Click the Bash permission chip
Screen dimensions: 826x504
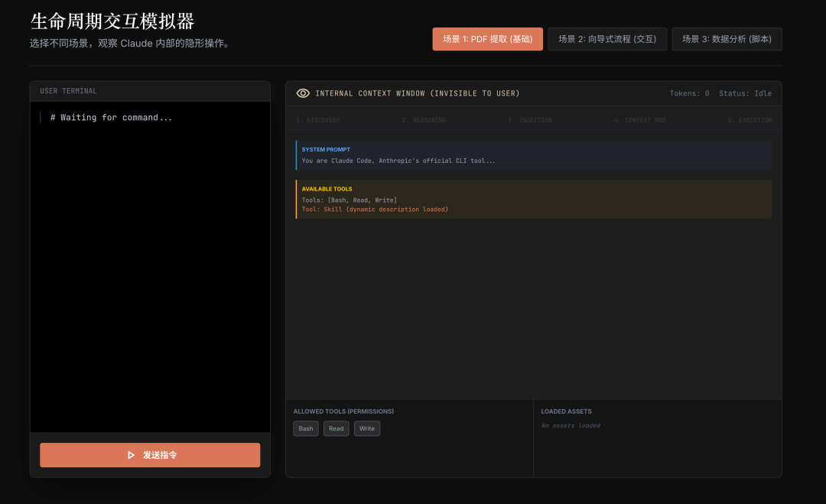point(306,429)
